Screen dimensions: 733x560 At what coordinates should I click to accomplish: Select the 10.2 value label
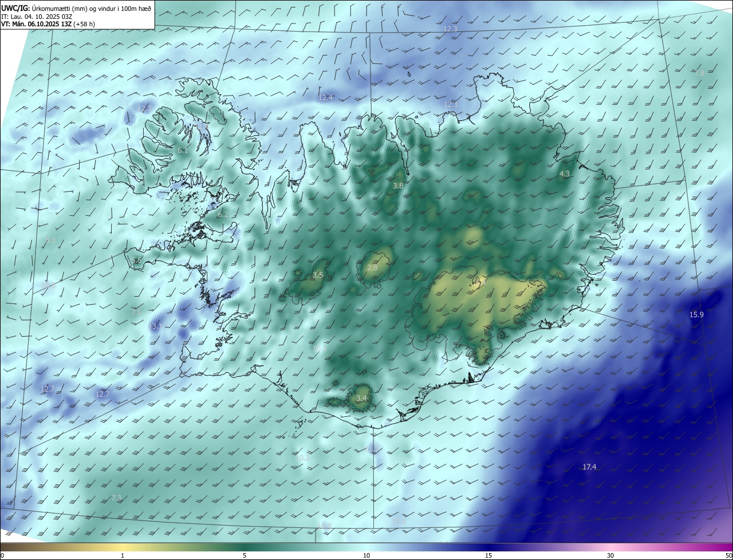[303, 458]
